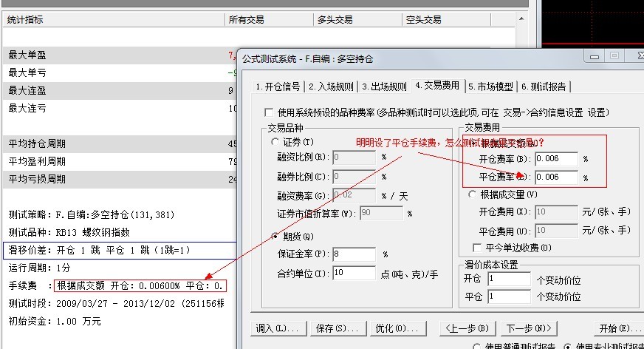
Task: Click the 保证金率(P) input field
Action: [354, 254]
